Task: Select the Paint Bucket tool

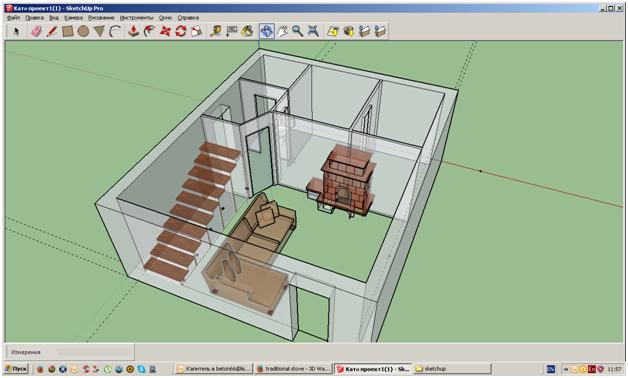Action: 247,31
